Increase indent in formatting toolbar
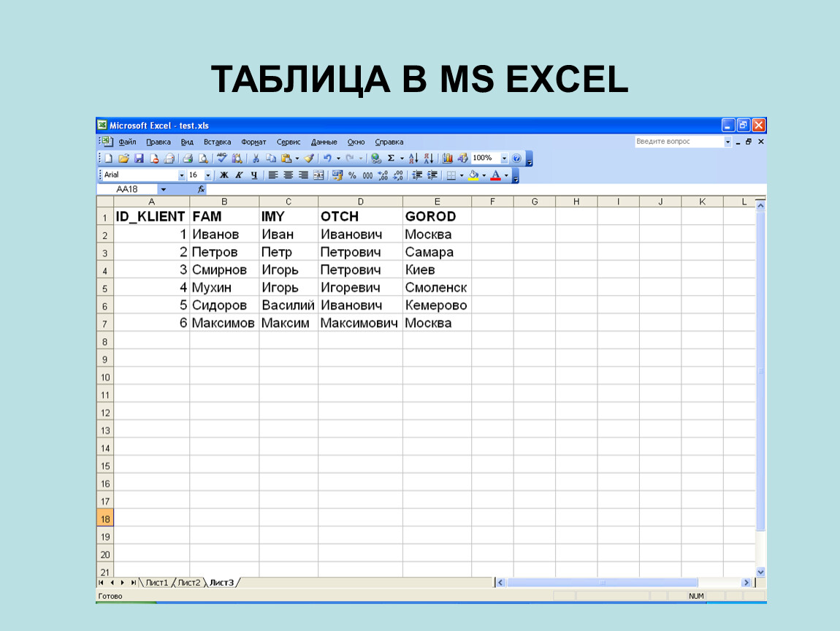The height and width of the screenshot is (631, 840). tap(432, 176)
